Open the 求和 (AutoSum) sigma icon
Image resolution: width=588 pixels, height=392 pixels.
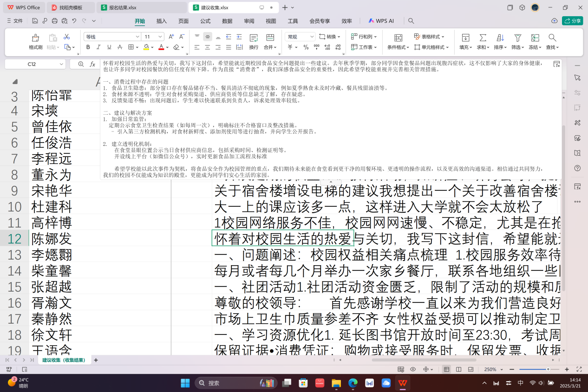tap(483, 38)
